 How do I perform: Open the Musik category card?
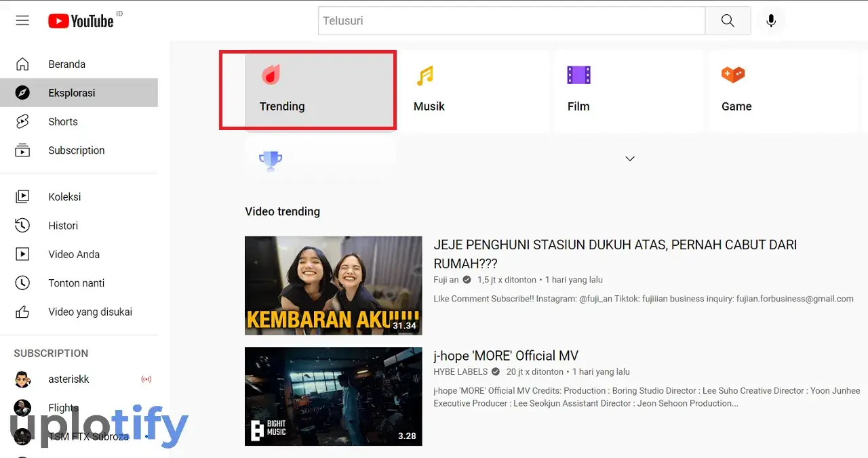(x=474, y=91)
